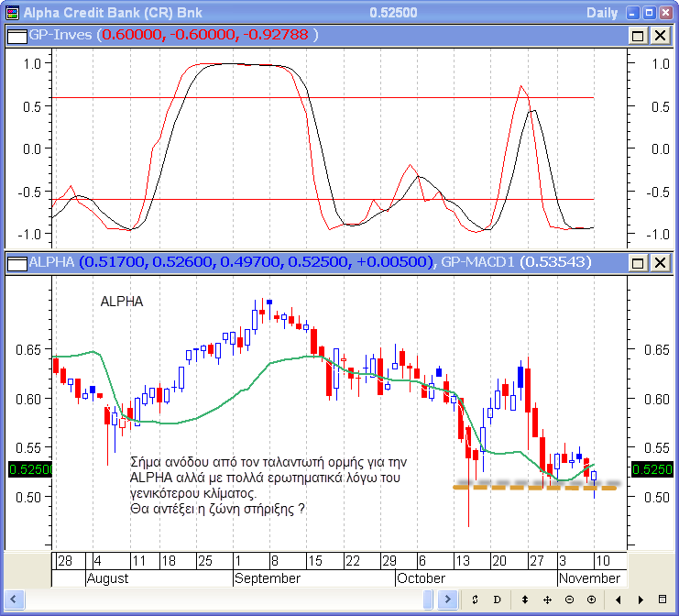Open the chart list icon at far right
Viewport: 679px width, 616px height.
[663, 599]
